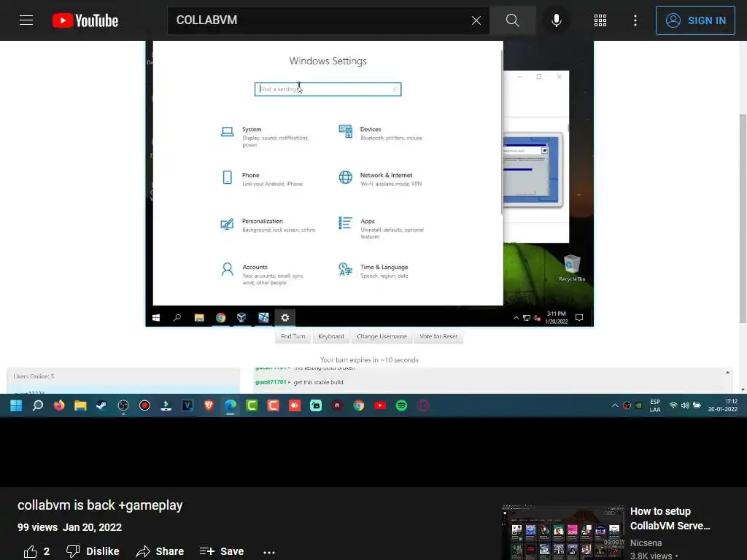Click the page vertical scrollbar
747x560 pixels.
[743, 219]
